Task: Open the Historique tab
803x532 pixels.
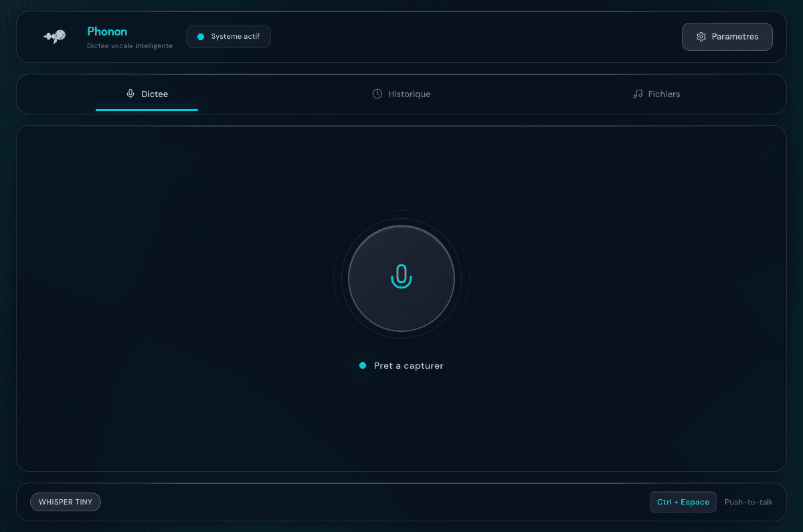Action: coord(401,94)
